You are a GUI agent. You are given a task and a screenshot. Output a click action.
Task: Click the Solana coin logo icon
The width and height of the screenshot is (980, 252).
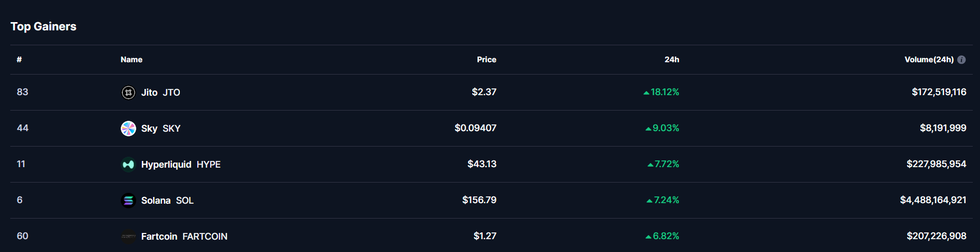[x=128, y=201]
